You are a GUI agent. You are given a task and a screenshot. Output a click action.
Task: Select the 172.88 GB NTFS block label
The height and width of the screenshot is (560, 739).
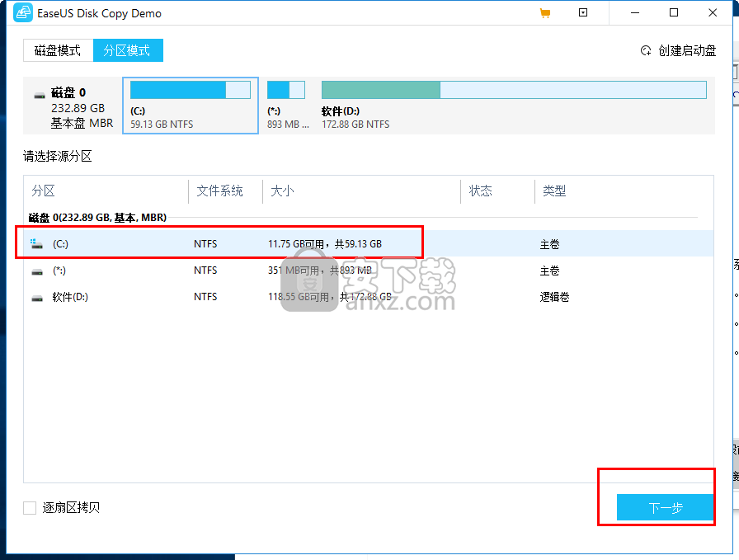(x=355, y=125)
